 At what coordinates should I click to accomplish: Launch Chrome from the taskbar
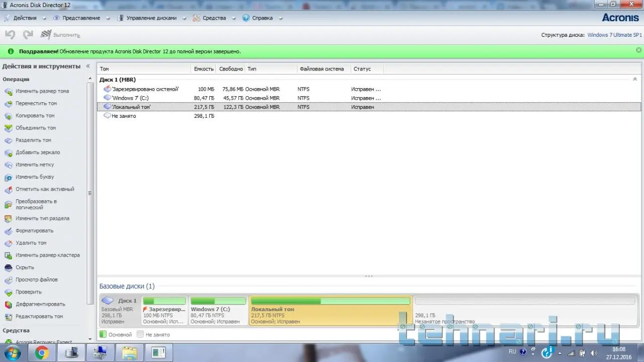pos(42,352)
